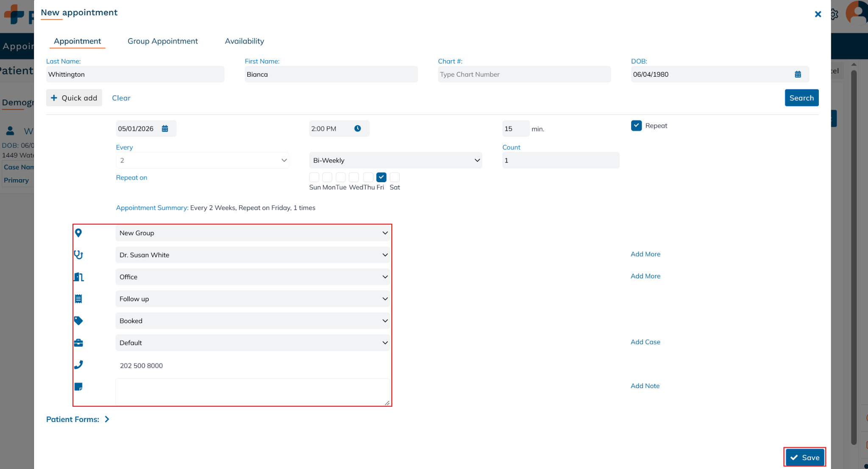
Task: Uncheck the Repeat checkbox
Action: (x=636, y=126)
